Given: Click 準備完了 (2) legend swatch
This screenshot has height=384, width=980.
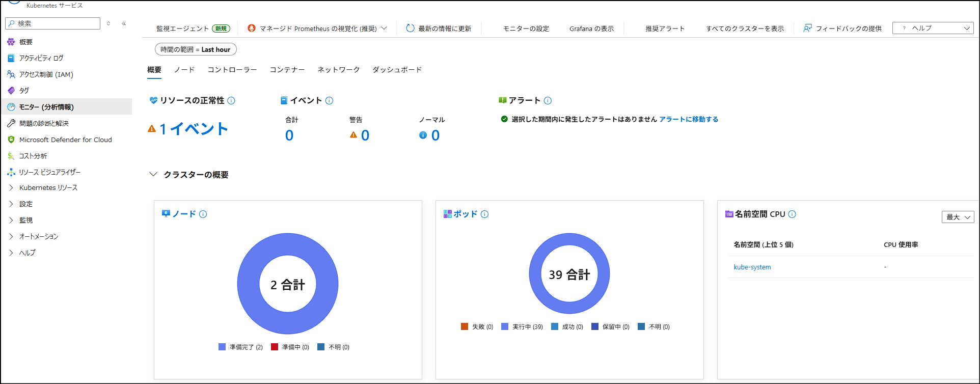Looking at the screenshot, I should [x=222, y=347].
